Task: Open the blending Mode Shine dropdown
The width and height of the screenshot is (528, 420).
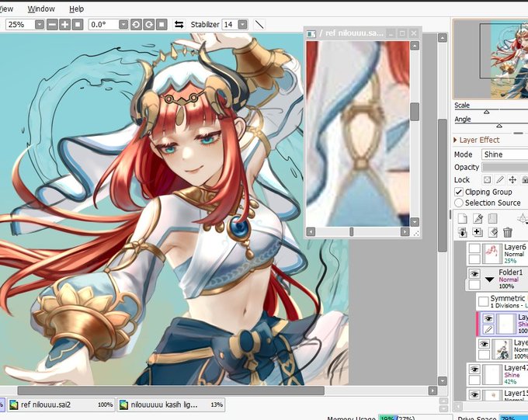Action: [x=505, y=154]
